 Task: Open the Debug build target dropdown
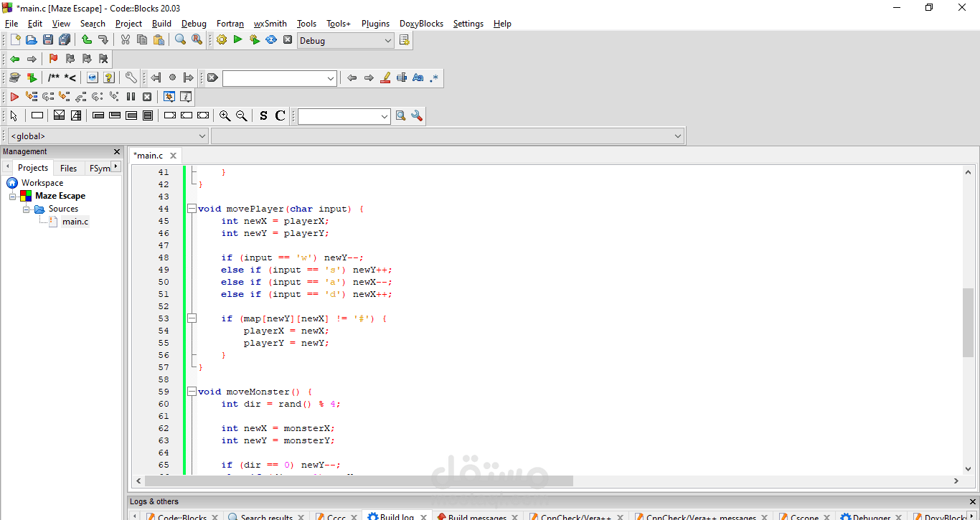(x=346, y=41)
